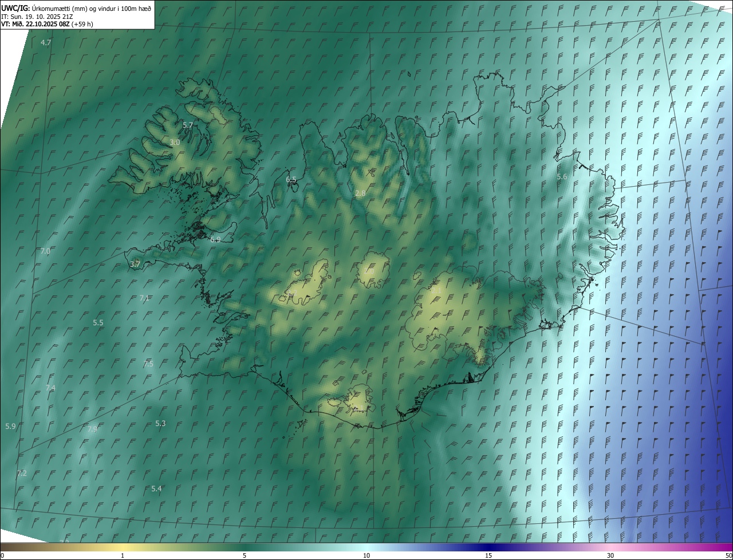This screenshot has width=733, height=560.
Task: Click the 5.7 value on the Westfjords
Action: tap(188, 125)
